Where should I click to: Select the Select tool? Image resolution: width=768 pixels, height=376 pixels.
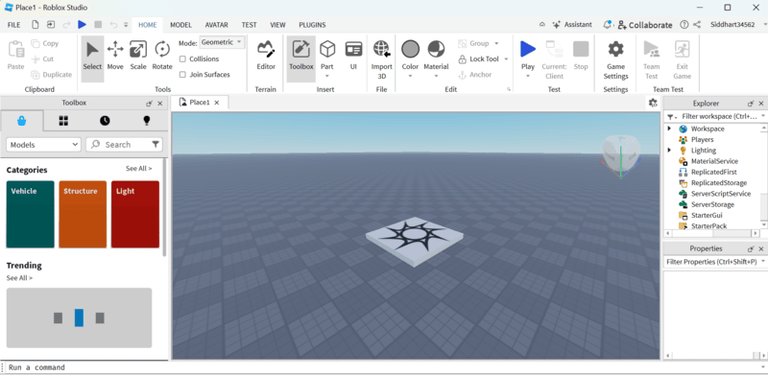click(92, 58)
